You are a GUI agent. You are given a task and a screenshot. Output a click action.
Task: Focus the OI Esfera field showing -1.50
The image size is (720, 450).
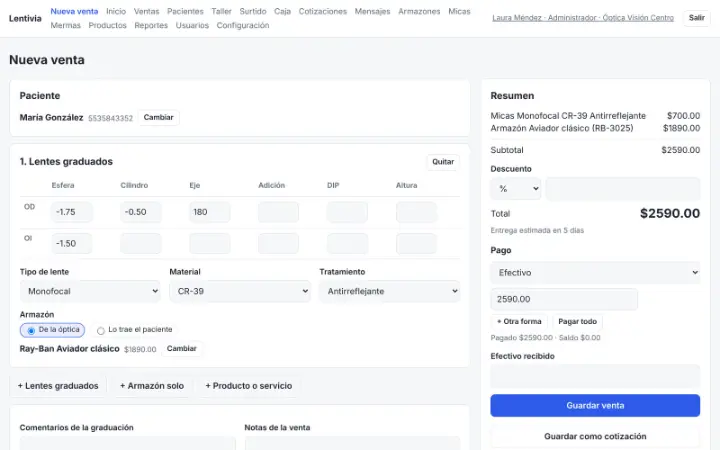click(x=72, y=243)
